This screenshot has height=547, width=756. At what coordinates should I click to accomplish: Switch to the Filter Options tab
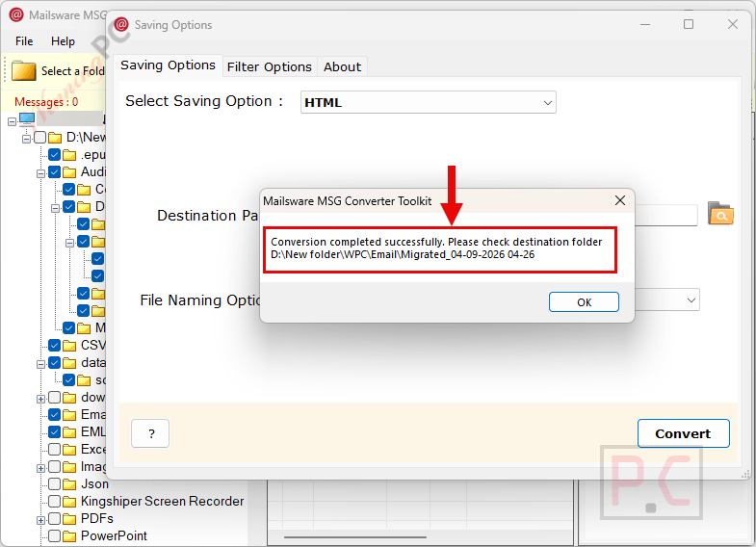point(270,66)
